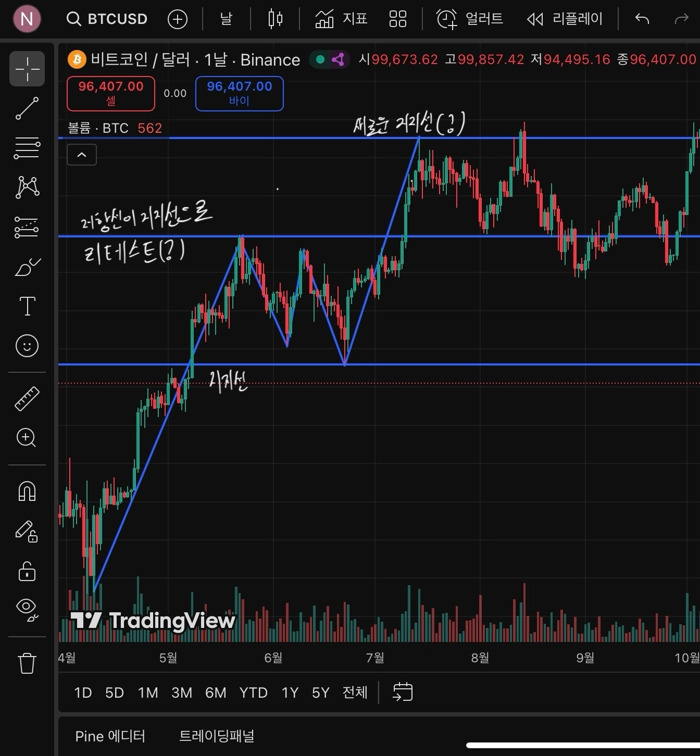Toggle hide all drawings eye icon

point(27,609)
